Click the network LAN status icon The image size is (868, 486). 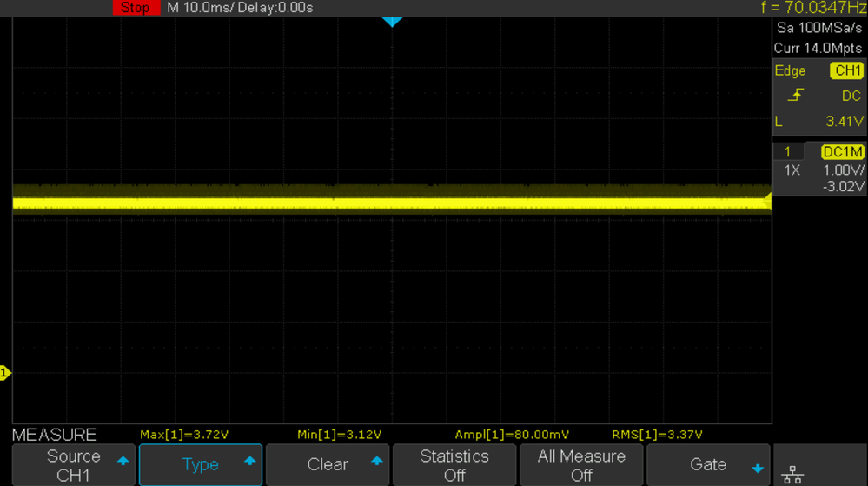[792, 475]
